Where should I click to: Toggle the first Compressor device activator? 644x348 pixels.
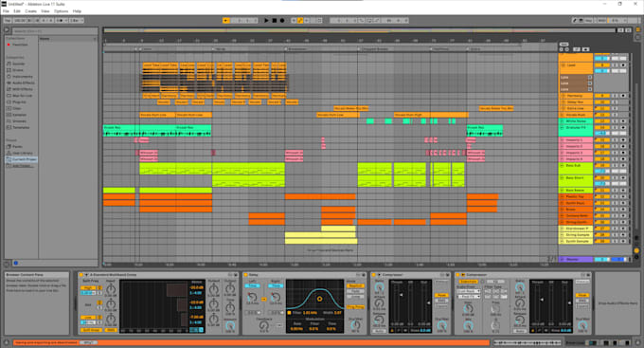click(x=374, y=274)
